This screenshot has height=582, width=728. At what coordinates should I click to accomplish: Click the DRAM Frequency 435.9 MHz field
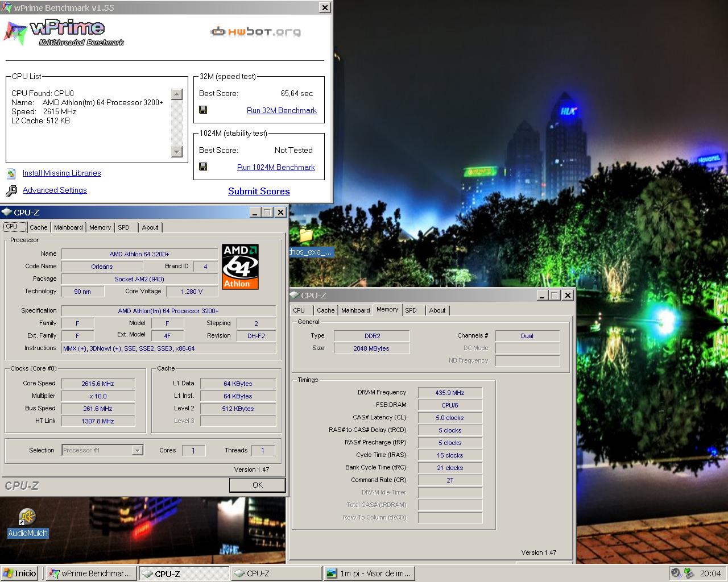click(450, 393)
